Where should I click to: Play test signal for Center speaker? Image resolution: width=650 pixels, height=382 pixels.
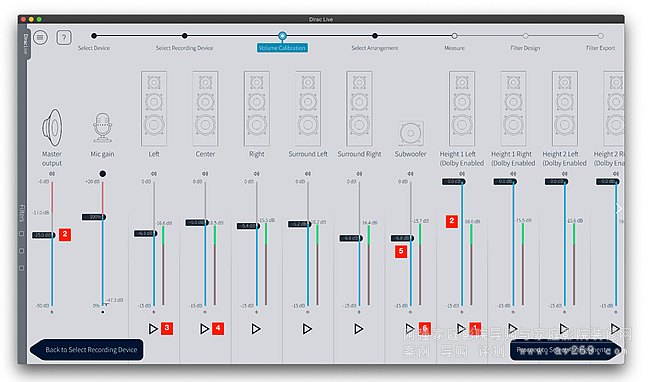[204, 329]
